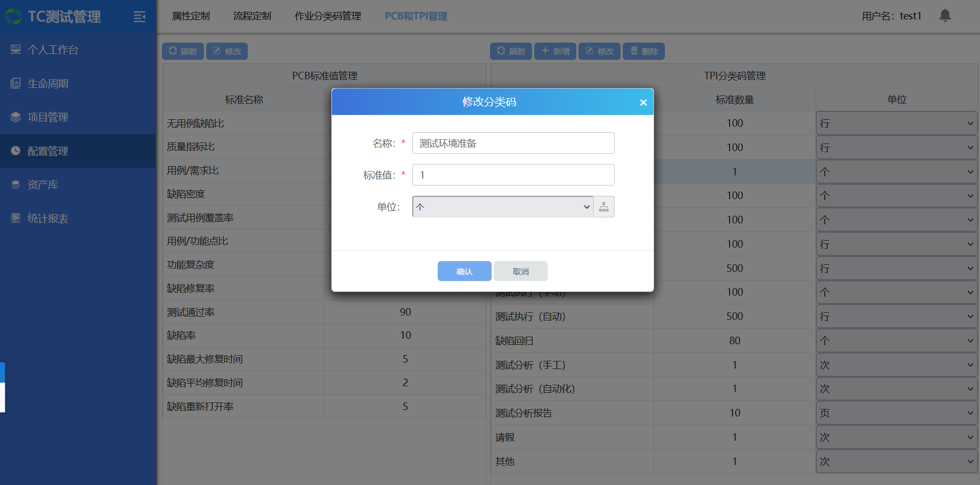Click the organization tree icon beside unit dropdown

click(604, 207)
